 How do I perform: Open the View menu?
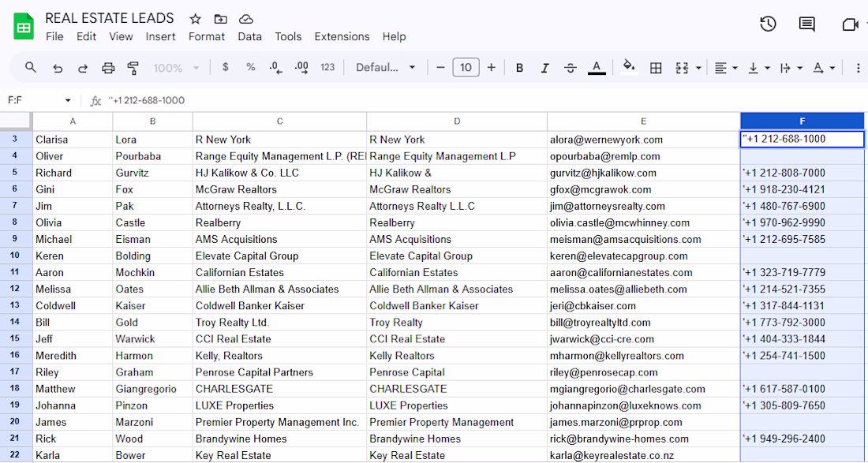pyautogui.click(x=121, y=36)
